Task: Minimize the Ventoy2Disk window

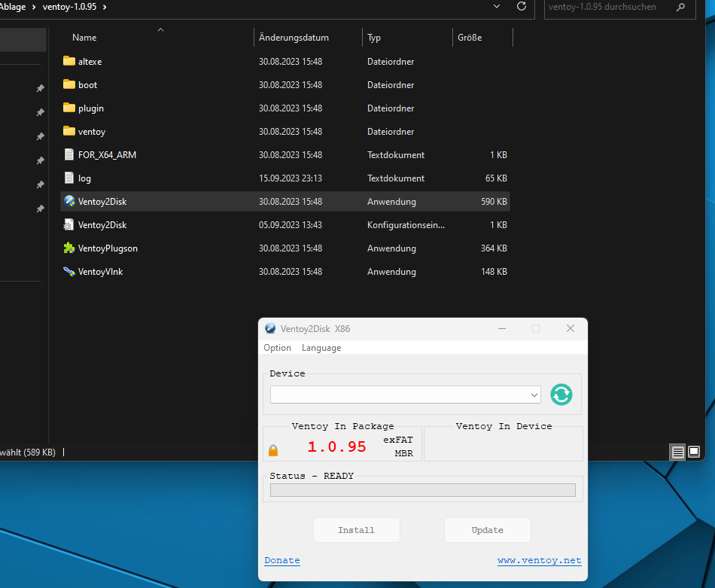Action: point(502,328)
